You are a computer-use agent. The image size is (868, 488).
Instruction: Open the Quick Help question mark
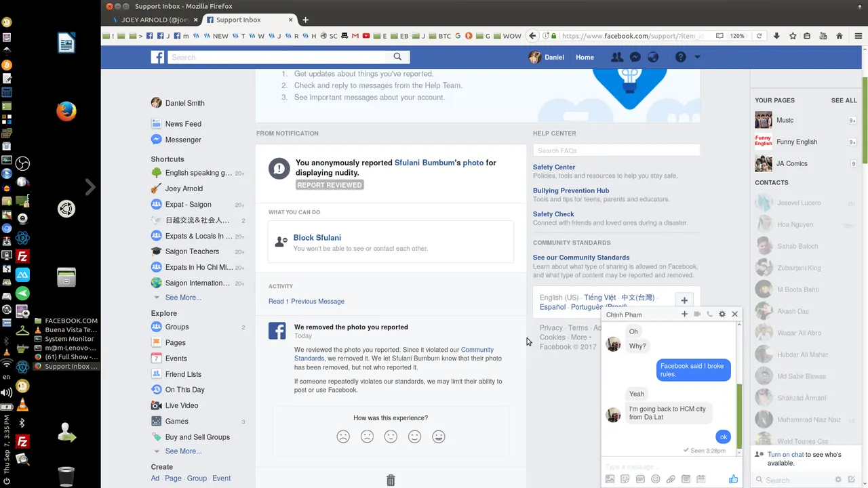pyautogui.click(x=680, y=58)
